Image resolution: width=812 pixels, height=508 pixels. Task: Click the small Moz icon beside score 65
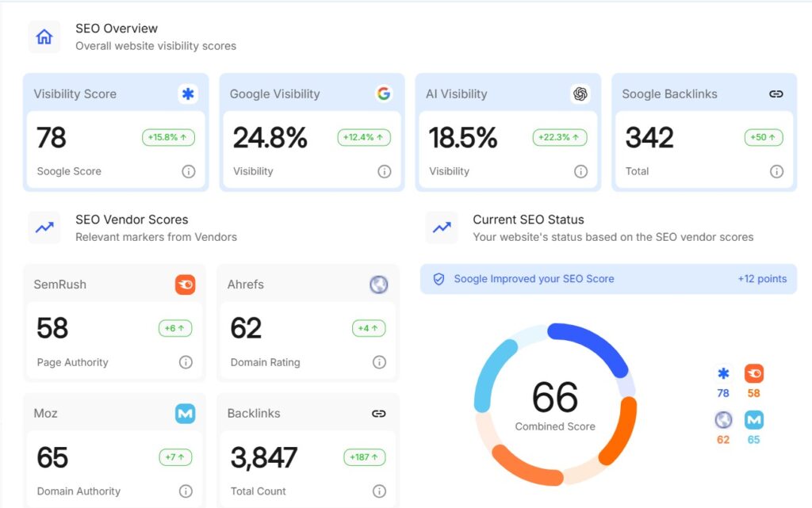coord(754,420)
